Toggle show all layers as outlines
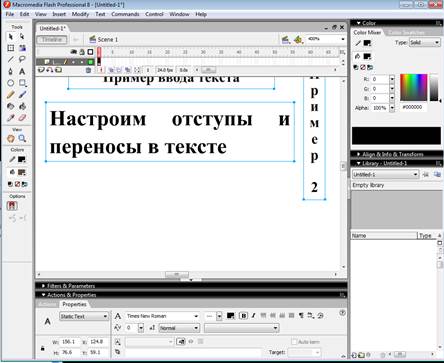Screen dimensions: 444x363 point(90,52)
